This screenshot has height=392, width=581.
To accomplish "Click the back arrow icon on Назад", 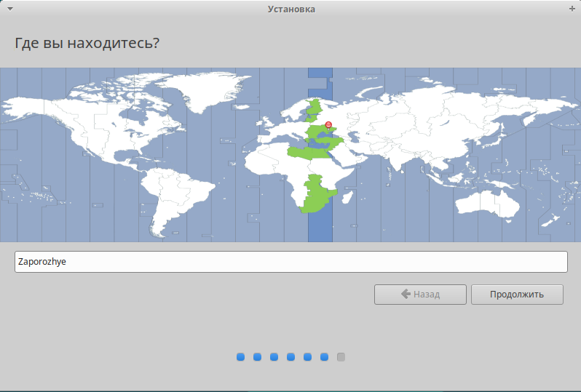I will click(406, 294).
